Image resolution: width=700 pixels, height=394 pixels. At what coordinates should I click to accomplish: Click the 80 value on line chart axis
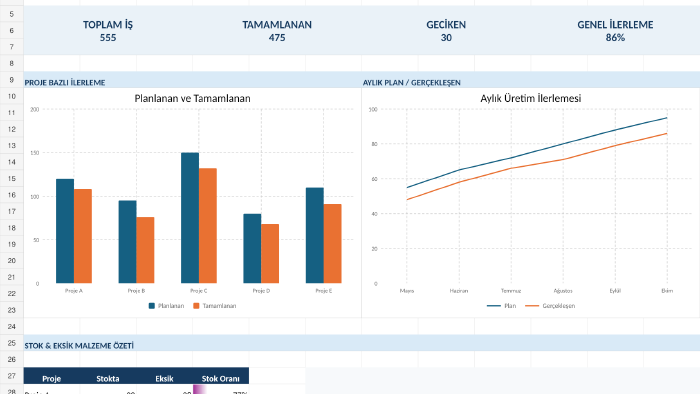pos(374,144)
